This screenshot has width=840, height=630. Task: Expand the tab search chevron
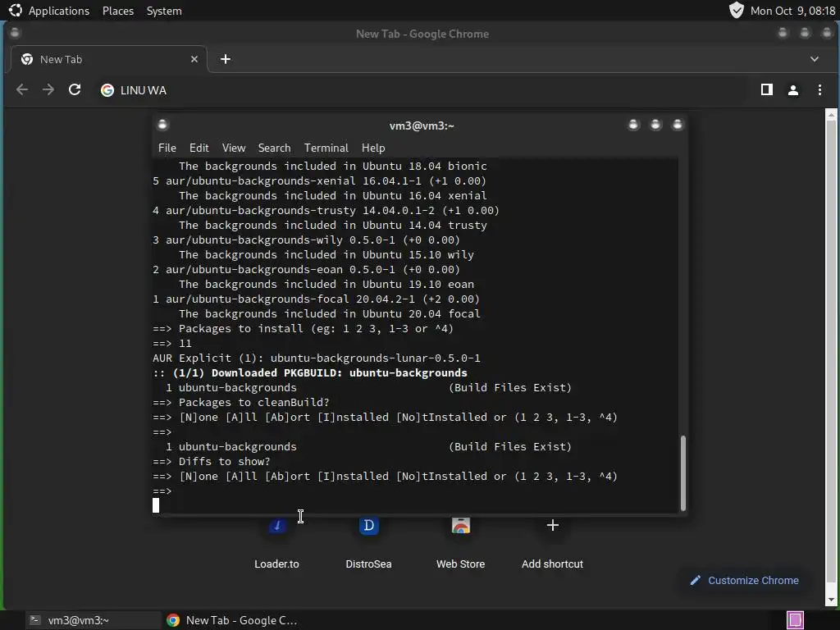coord(815,59)
